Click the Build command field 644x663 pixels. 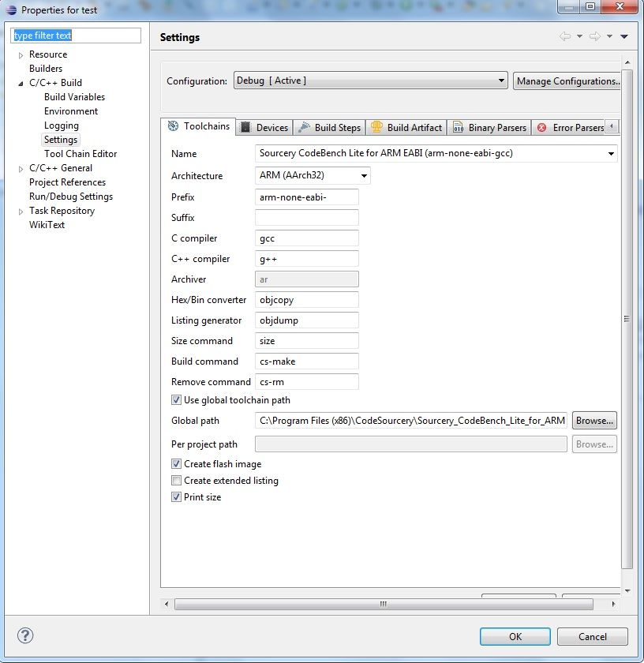click(x=306, y=361)
